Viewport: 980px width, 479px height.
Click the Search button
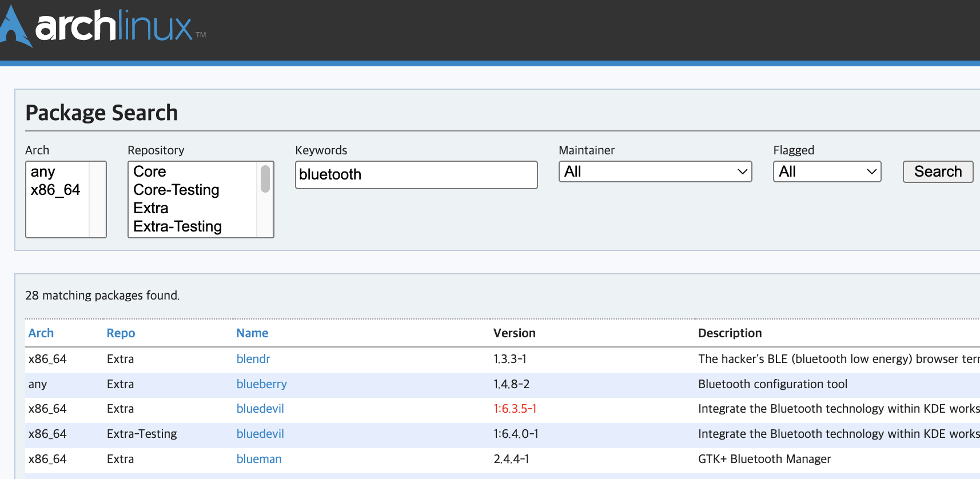(x=938, y=171)
